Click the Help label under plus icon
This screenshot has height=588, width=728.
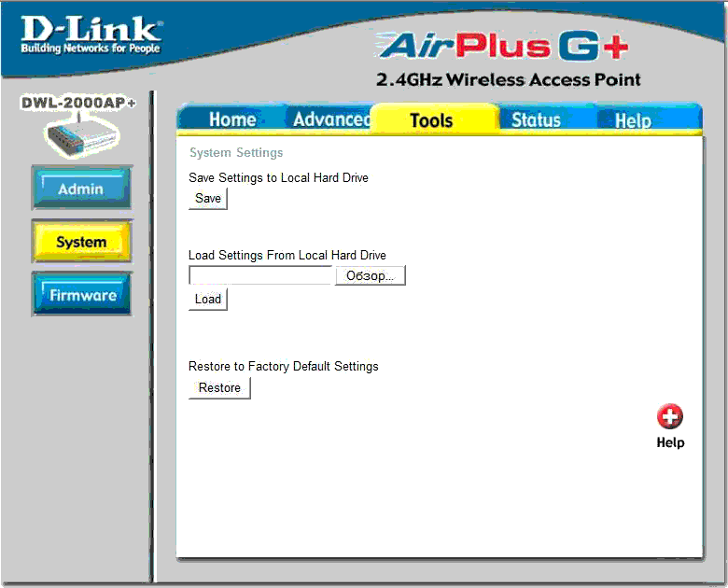(x=670, y=442)
